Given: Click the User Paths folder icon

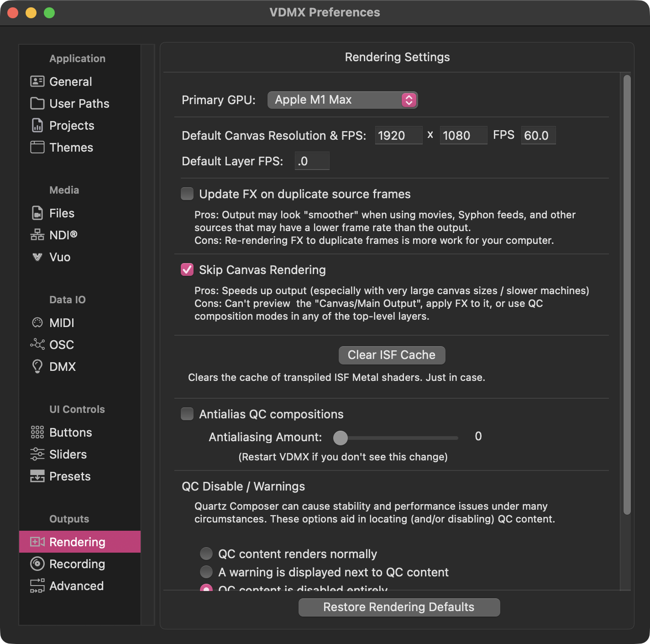Looking at the screenshot, I should 37,104.
